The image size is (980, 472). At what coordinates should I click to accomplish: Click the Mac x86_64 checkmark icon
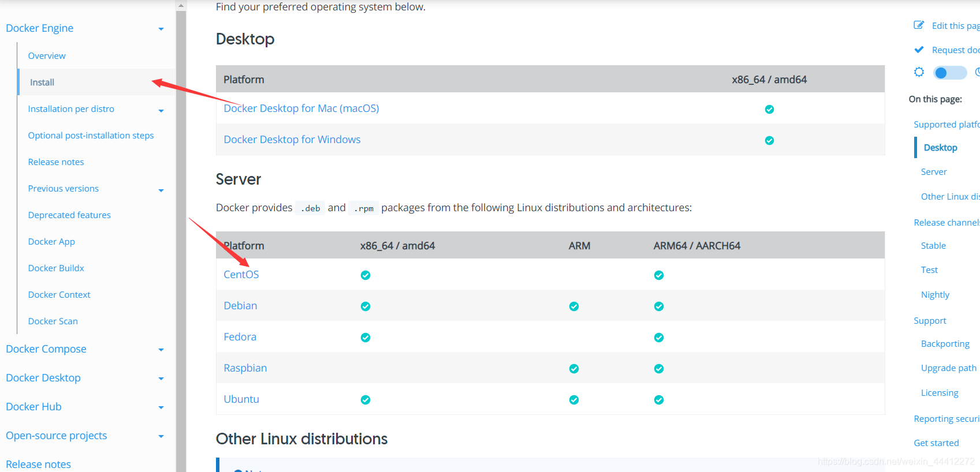pos(769,109)
